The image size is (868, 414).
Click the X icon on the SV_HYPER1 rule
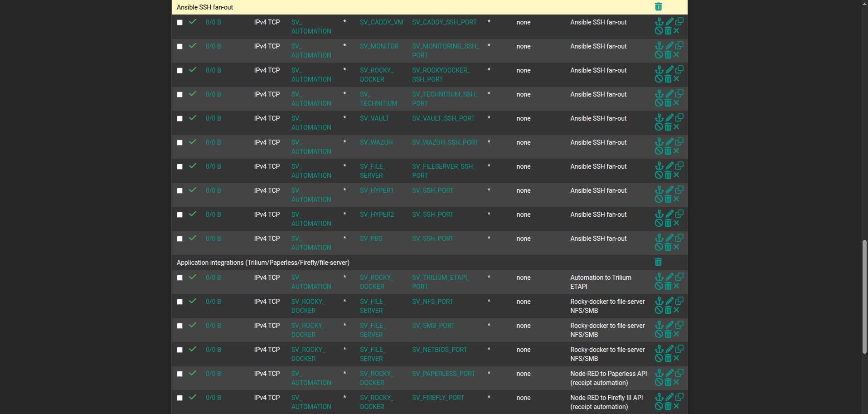(x=676, y=199)
